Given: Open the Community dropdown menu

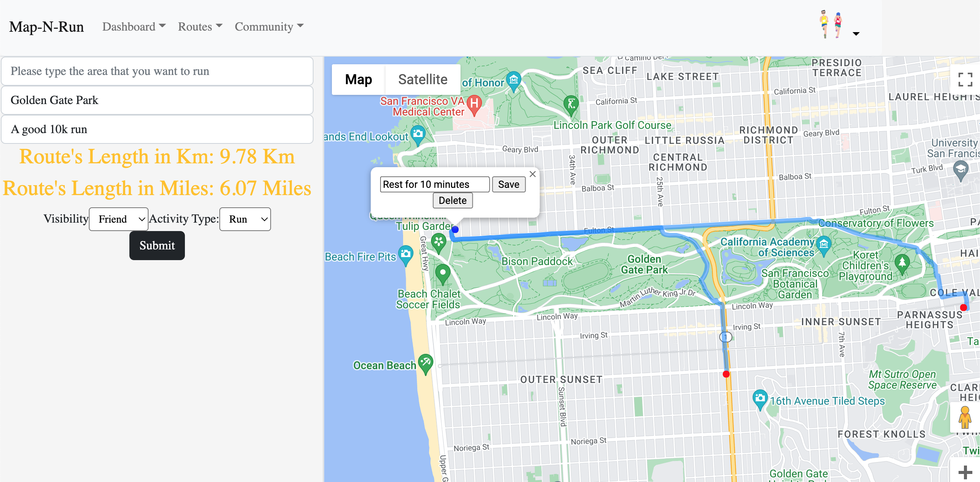Looking at the screenshot, I should 269,26.
